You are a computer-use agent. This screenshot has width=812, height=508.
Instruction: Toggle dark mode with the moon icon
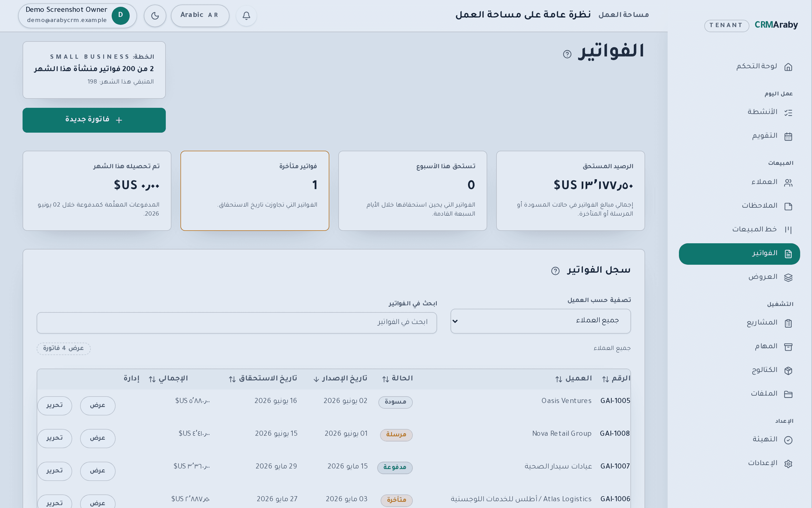(155, 16)
